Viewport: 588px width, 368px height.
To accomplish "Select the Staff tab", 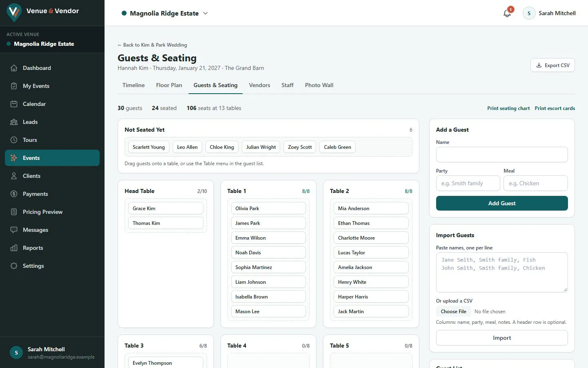I will (x=287, y=85).
